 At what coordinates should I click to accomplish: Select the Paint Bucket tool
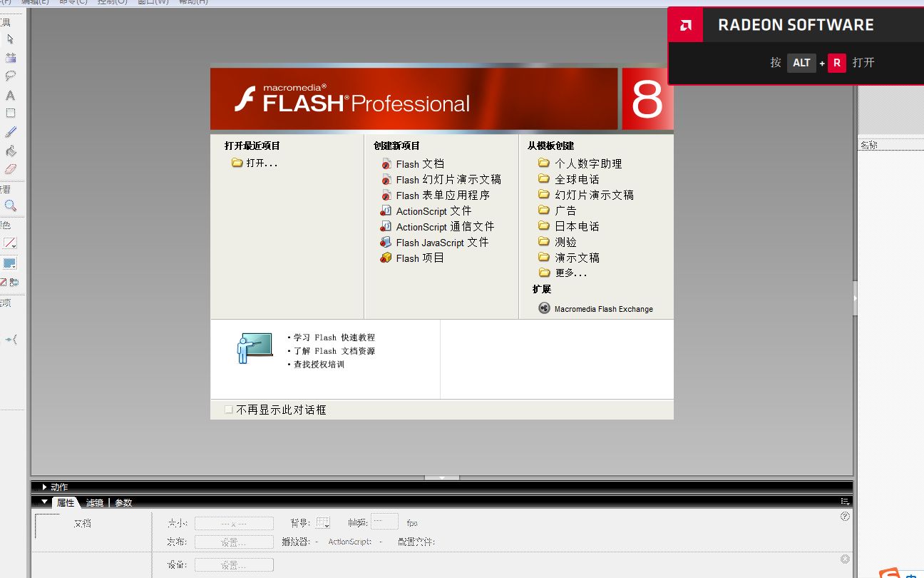[10, 151]
